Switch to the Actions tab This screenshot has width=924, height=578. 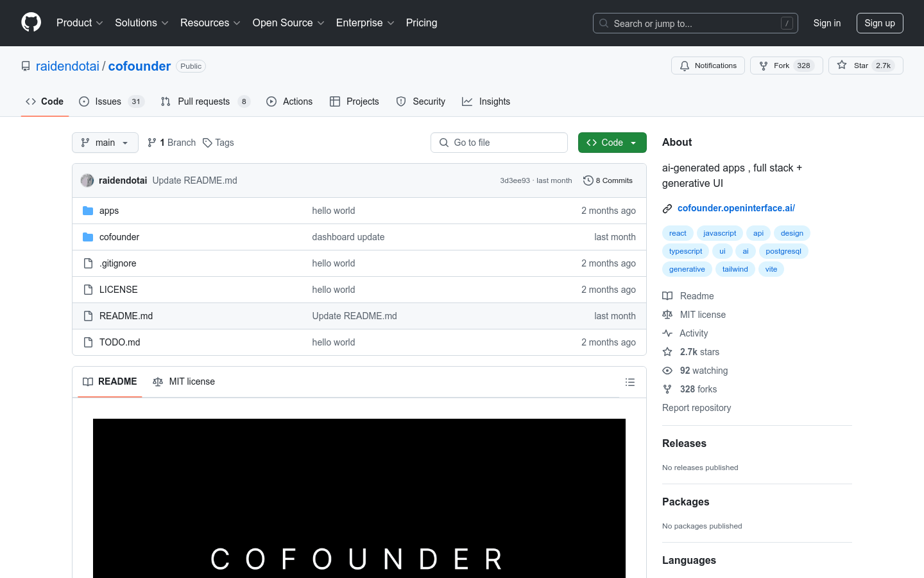coord(289,101)
